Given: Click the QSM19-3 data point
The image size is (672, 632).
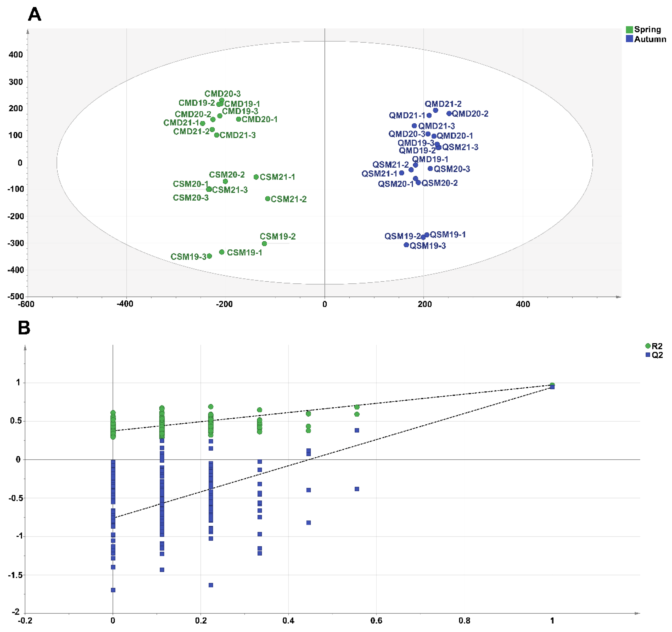Looking at the screenshot, I should pos(406,245).
